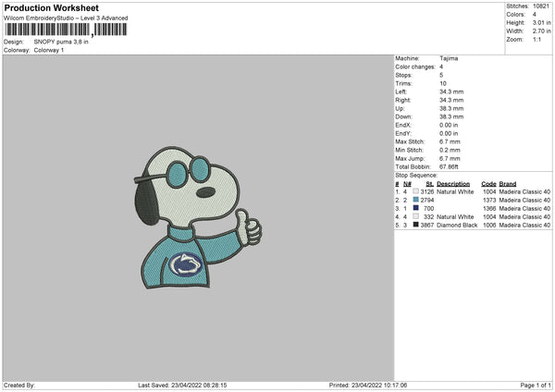Screen dimensions: 555x392
Task: Click the Natural White swatch with 332 stitches
Action: (x=415, y=216)
